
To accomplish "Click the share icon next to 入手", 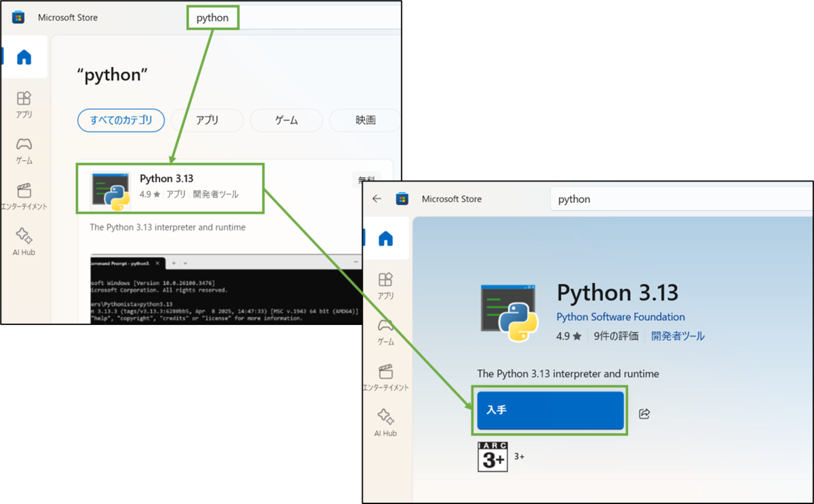I will pos(644,413).
